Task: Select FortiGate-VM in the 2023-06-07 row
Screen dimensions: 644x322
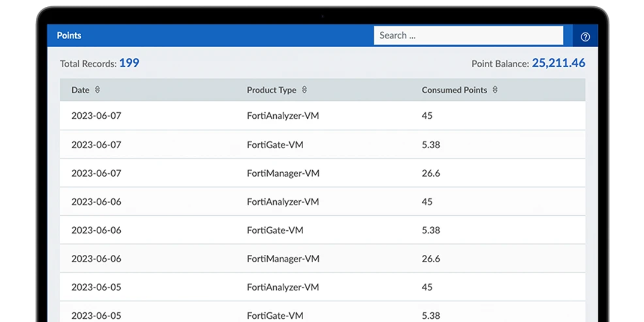Action: point(275,145)
